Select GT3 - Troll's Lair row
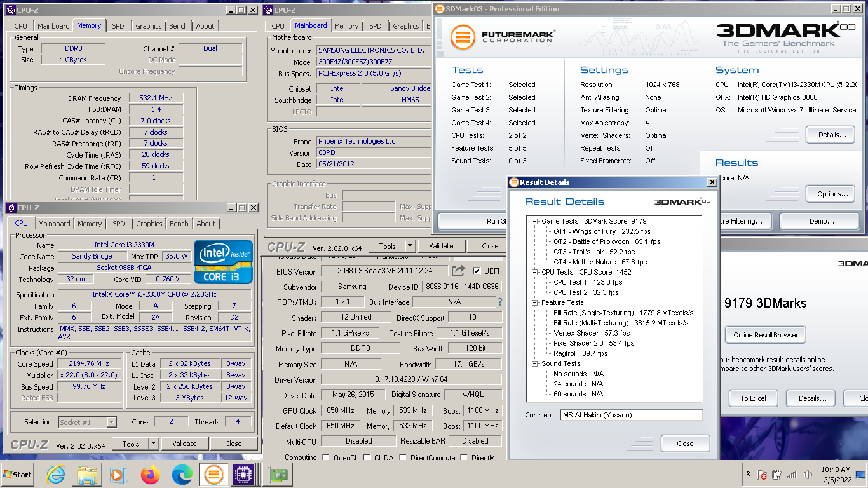Viewport: 868px width, 488px height. click(594, 252)
